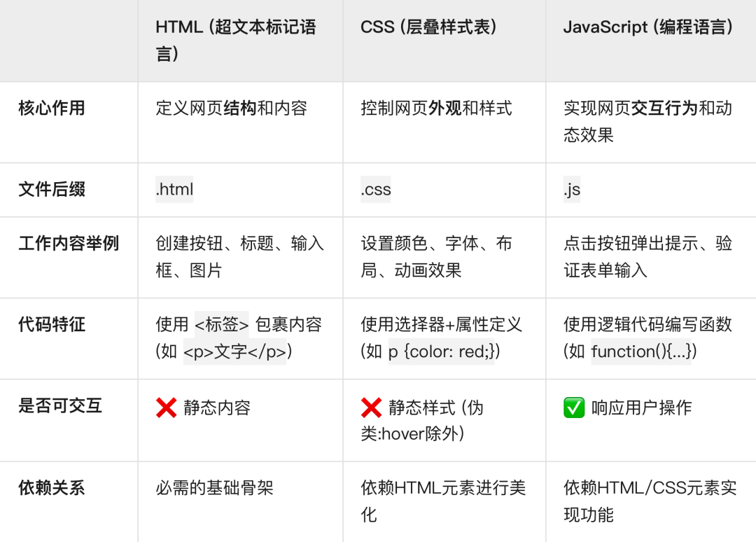The height and width of the screenshot is (542, 756).
Task: Select the 工作内容举例 row label
Action: [x=69, y=243]
